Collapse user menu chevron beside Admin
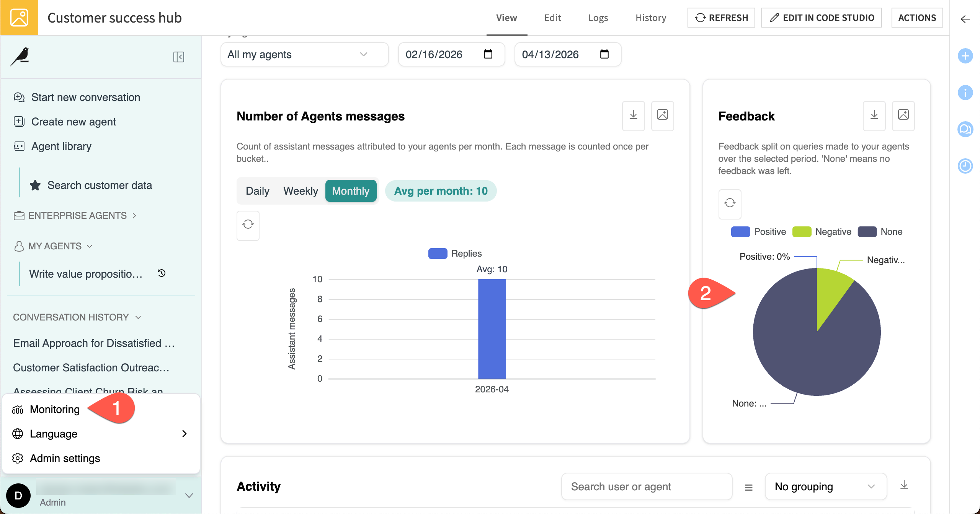The image size is (980, 514). pyautogui.click(x=189, y=496)
